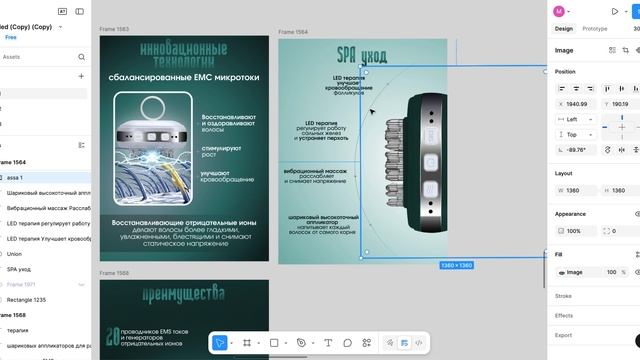The image size is (640, 360).
Task: Click the Frame 1563 canvas label
Action: coord(114,29)
